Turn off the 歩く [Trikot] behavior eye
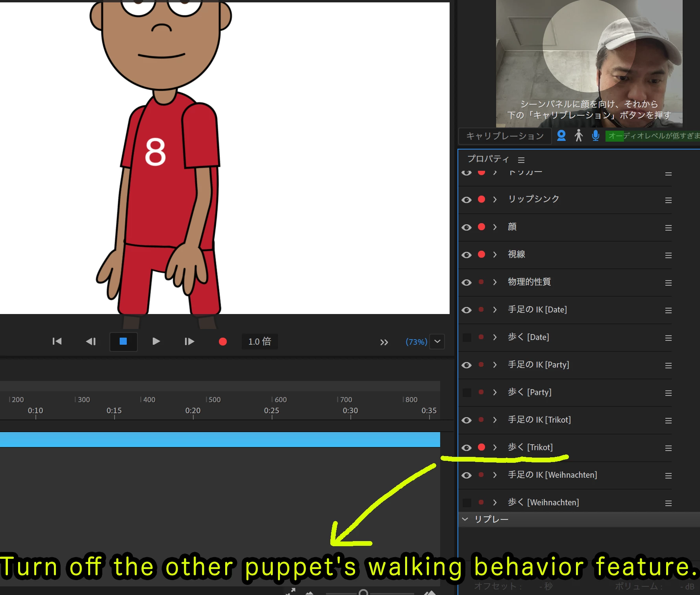Viewport: 700px width, 595px height. coord(467,447)
